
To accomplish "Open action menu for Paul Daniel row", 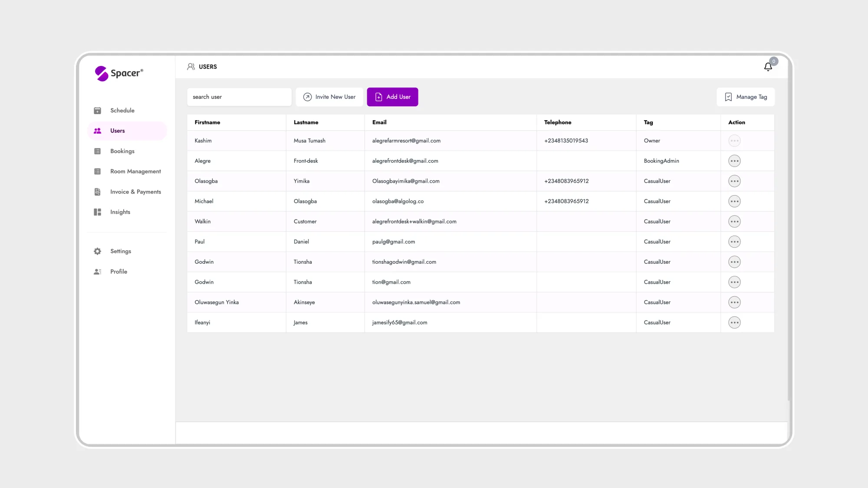I will point(734,242).
